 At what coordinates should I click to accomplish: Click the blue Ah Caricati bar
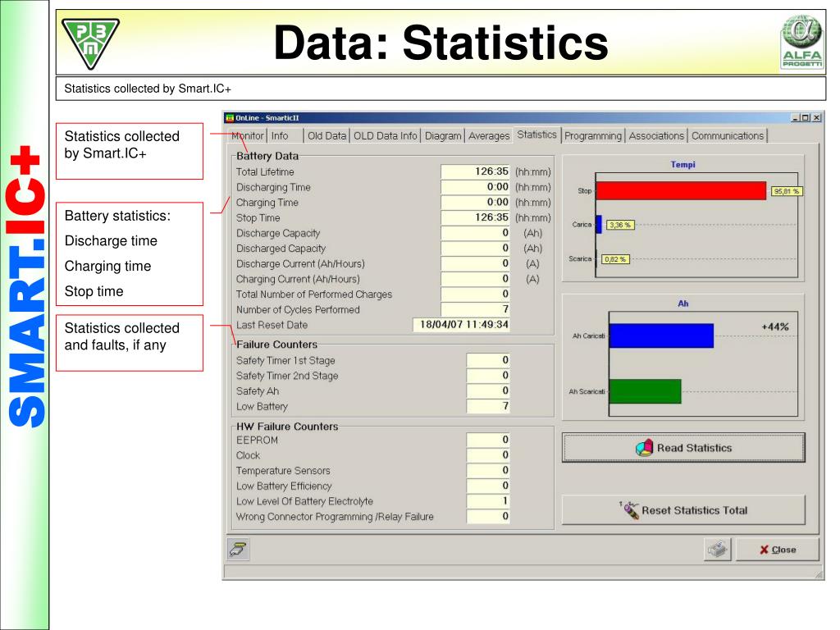pyautogui.click(x=661, y=336)
